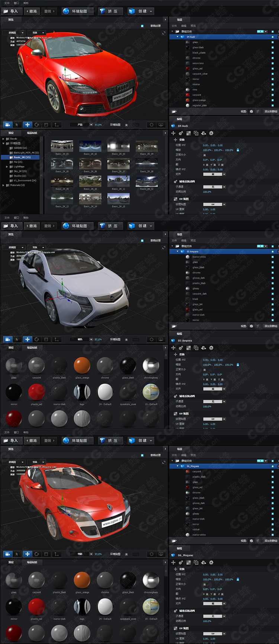
Task: Click 撤消 undo in the Audi window
Action: pyautogui.click(x=31, y=11)
